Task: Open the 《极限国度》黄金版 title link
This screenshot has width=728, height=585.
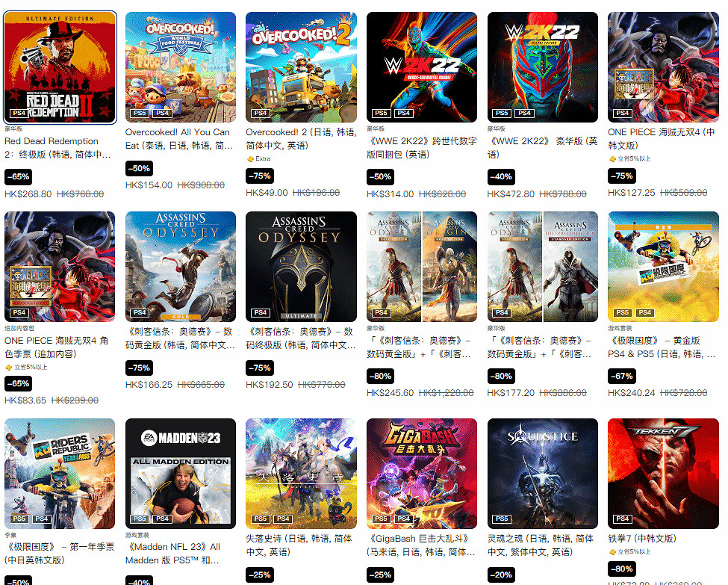Action: click(662, 347)
